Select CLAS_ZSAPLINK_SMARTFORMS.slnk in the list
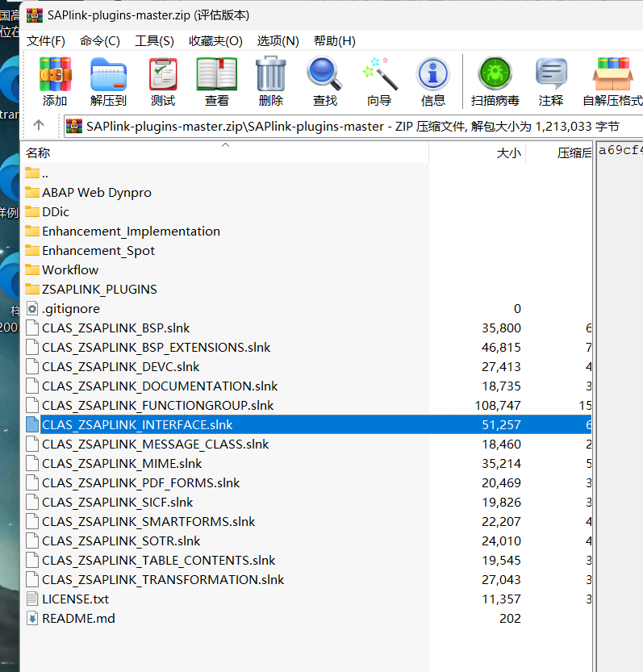The image size is (643, 672). pyautogui.click(x=148, y=521)
